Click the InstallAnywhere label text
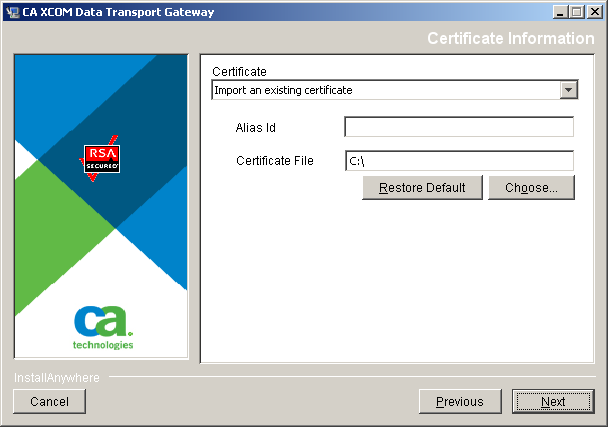This screenshot has height=427, width=608. (x=56, y=378)
